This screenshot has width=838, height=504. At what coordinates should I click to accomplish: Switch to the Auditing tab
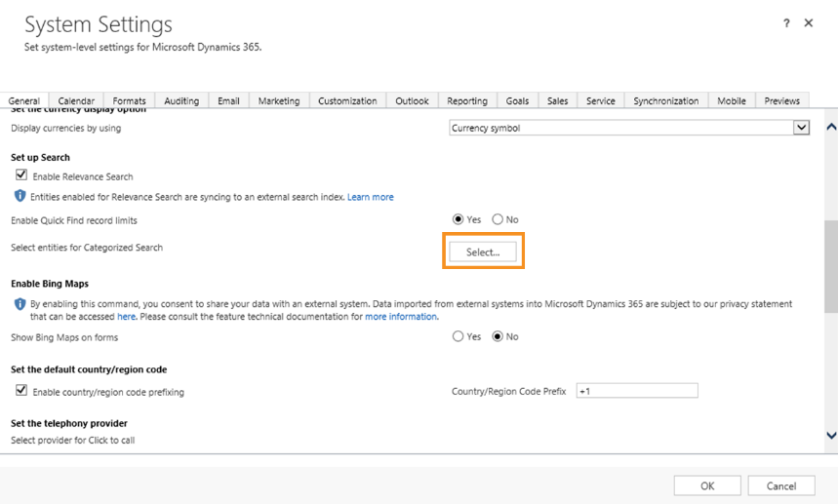click(x=181, y=100)
